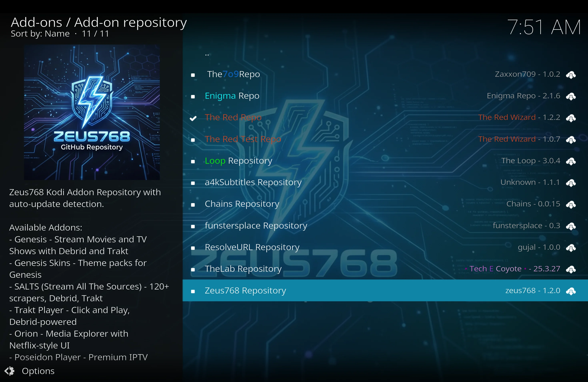Click the bullet marker of a4kSubtitles Repository

click(193, 183)
